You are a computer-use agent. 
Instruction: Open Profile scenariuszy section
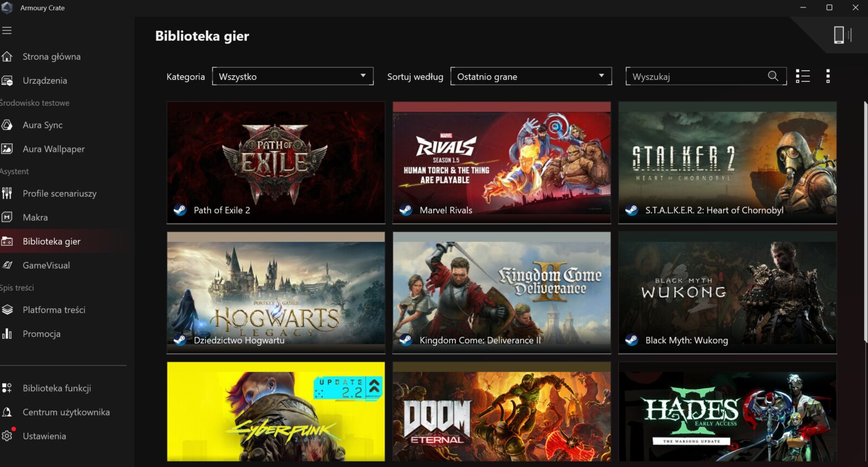(x=59, y=194)
